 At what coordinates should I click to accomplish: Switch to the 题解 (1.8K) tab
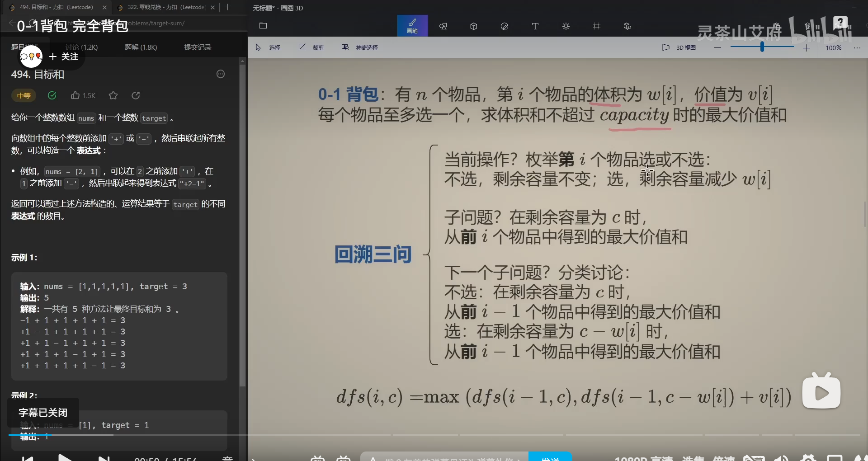tap(141, 47)
